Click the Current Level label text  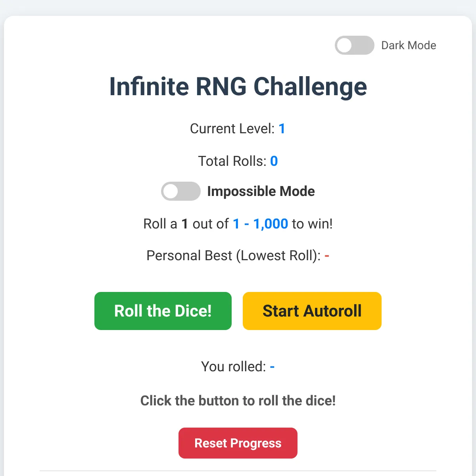pyautogui.click(x=232, y=129)
